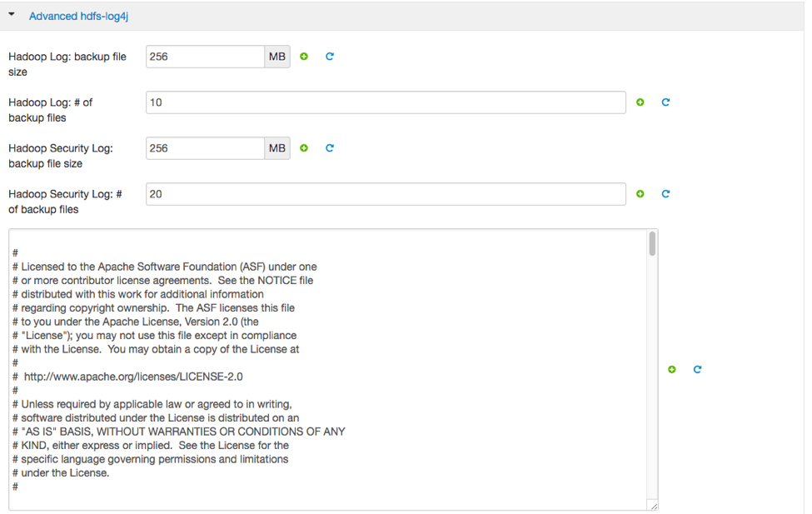Click blue refresh icon for Hadoop Log # of backup files

pos(665,102)
